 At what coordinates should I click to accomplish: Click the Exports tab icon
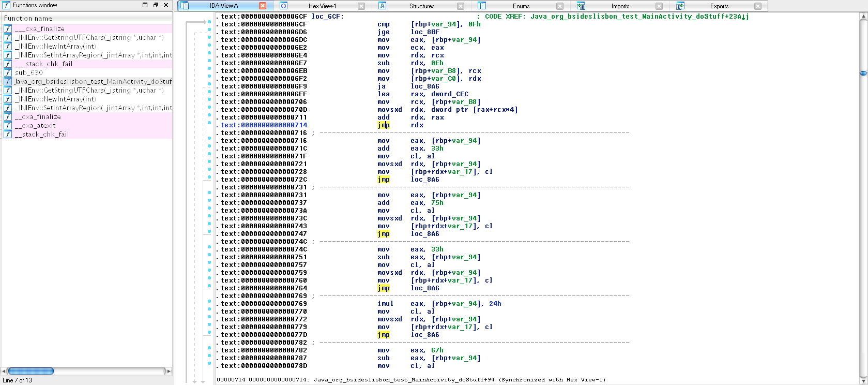tap(680, 6)
